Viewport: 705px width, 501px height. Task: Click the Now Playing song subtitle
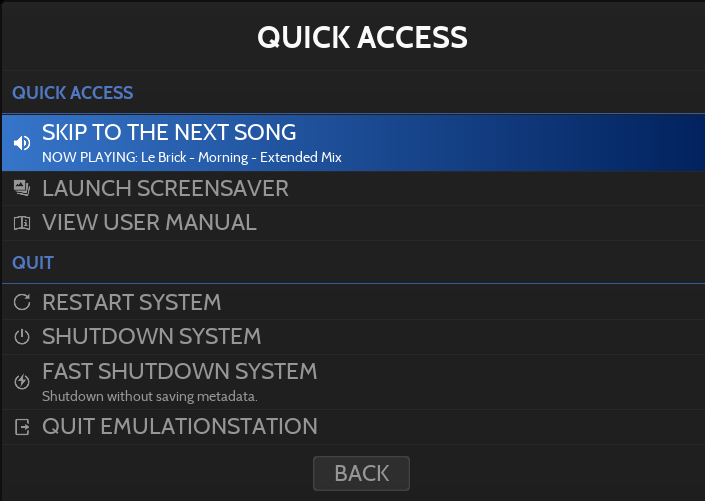click(x=191, y=157)
